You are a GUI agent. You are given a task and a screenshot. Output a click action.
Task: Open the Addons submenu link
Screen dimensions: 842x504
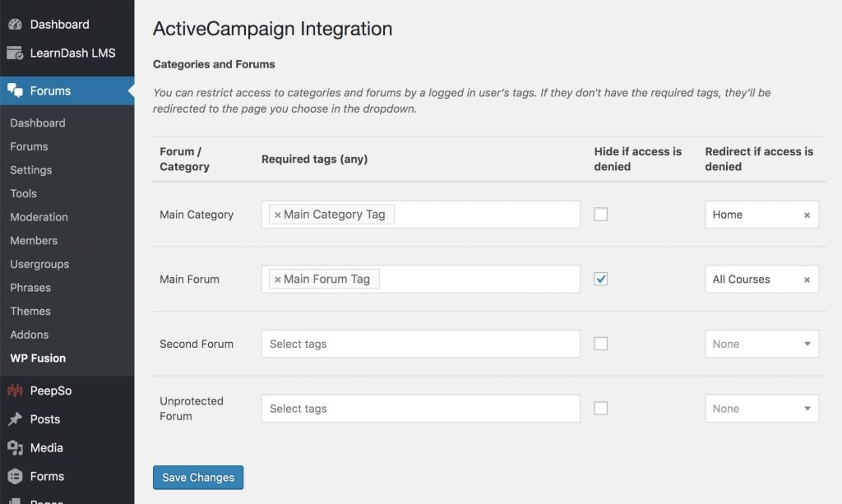pos(30,335)
